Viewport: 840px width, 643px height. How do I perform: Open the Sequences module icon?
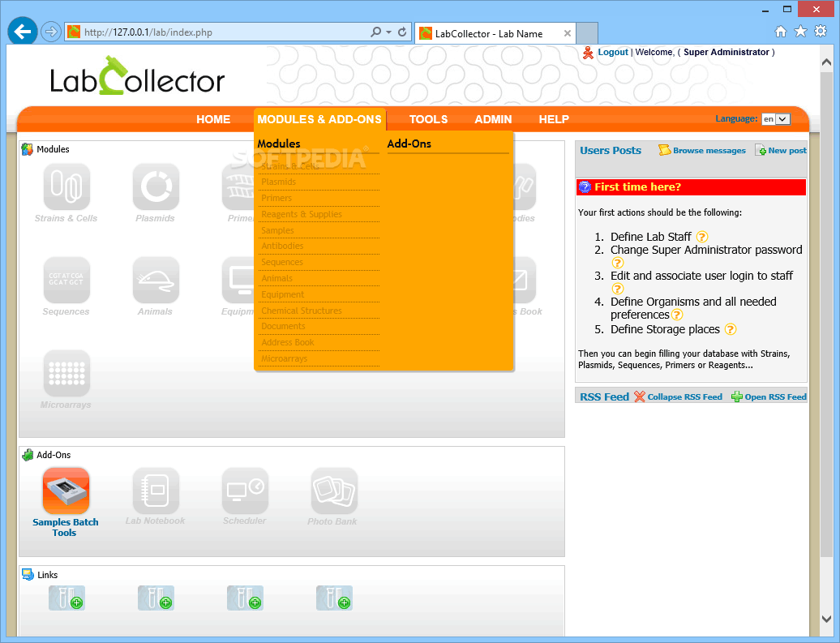66,281
